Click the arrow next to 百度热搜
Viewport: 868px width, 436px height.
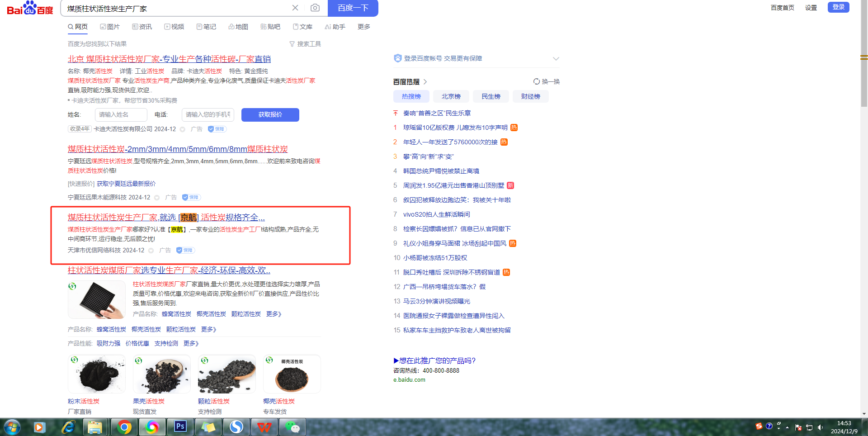point(425,82)
